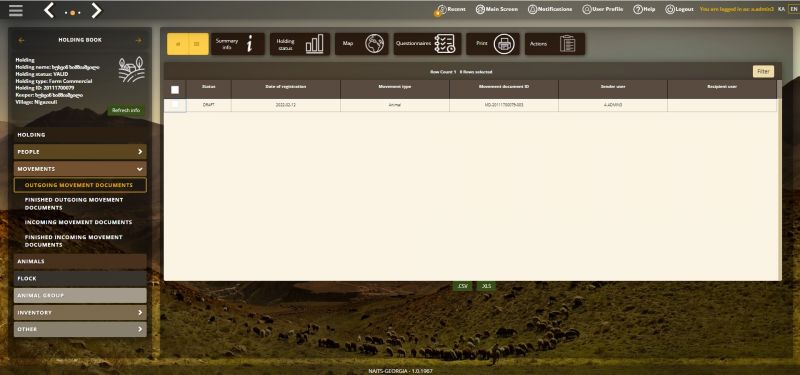Open Help
800x375 pixels.
pos(644,9)
